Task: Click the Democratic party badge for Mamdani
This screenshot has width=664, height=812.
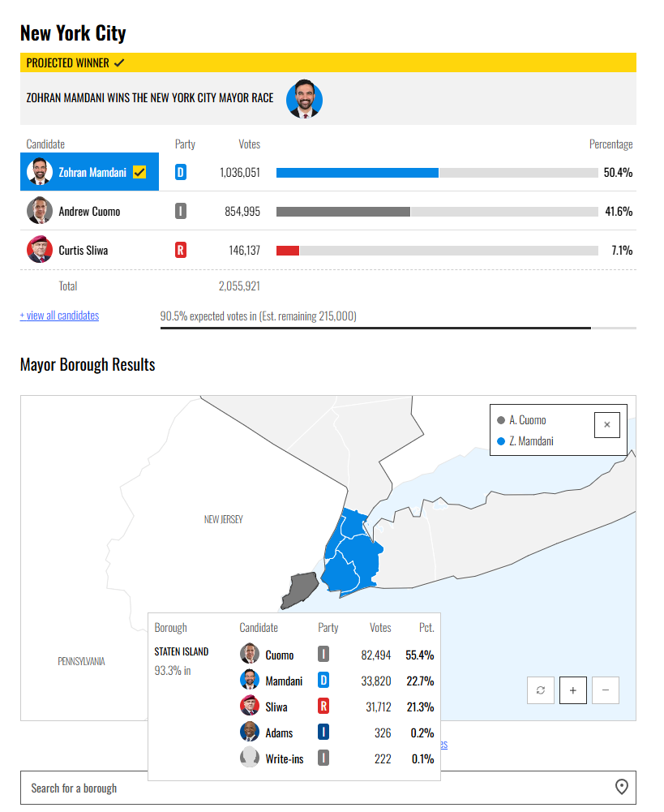Action: click(x=181, y=172)
